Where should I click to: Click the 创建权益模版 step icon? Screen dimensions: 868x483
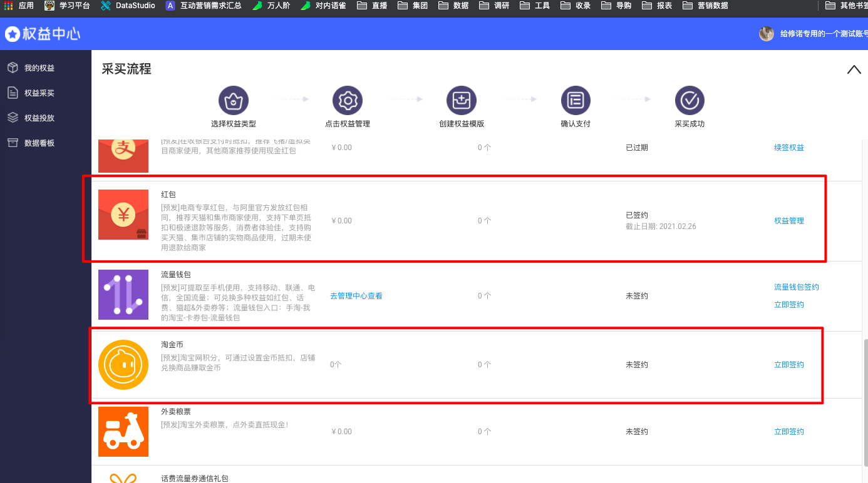tap(462, 100)
